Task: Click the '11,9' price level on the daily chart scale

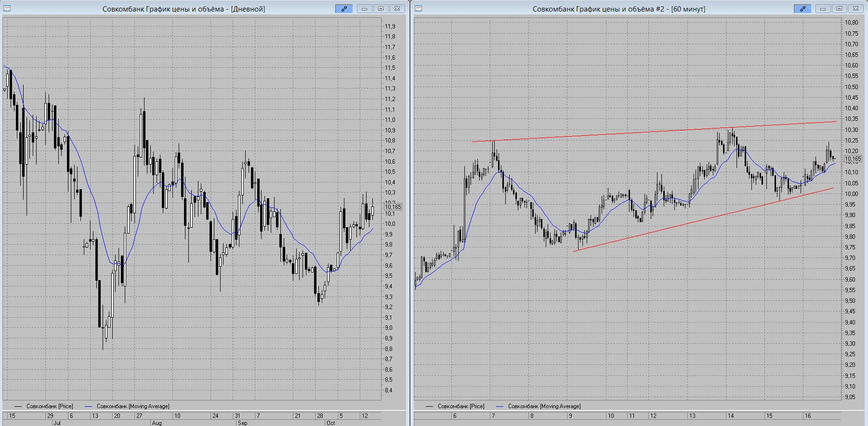Action: click(x=390, y=26)
